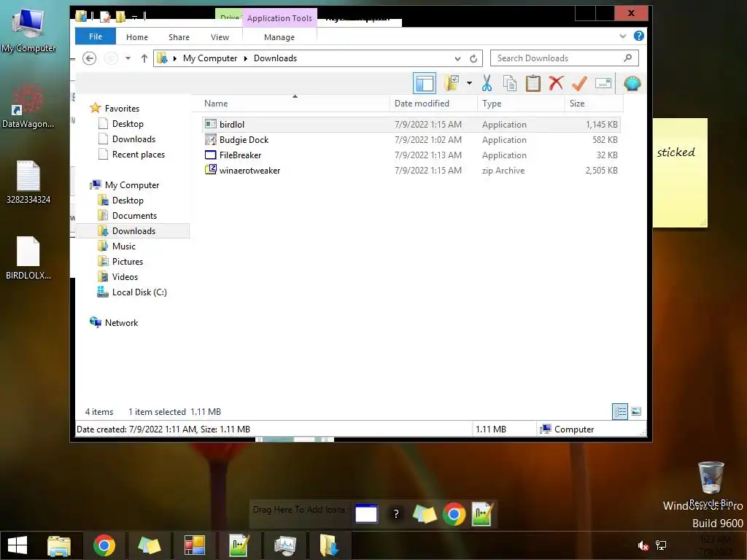Open the File menu
The height and width of the screenshot is (560, 747).
(96, 36)
